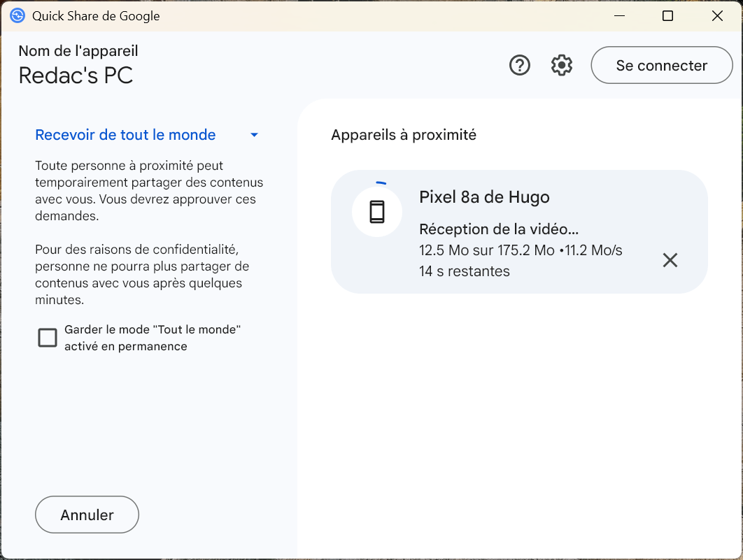Click the Appareils à proximité heading
Viewport: 743px width, 560px height.
tap(404, 135)
